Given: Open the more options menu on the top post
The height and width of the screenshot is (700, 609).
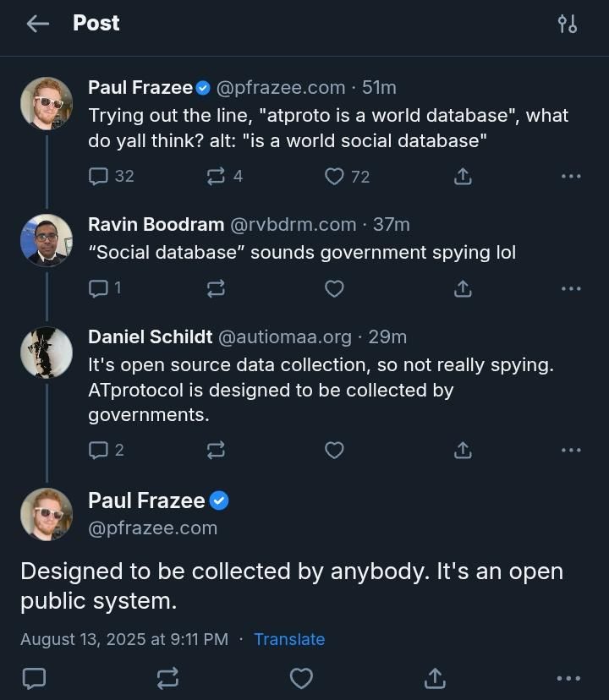Looking at the screenshot, I should click(571, 176).
